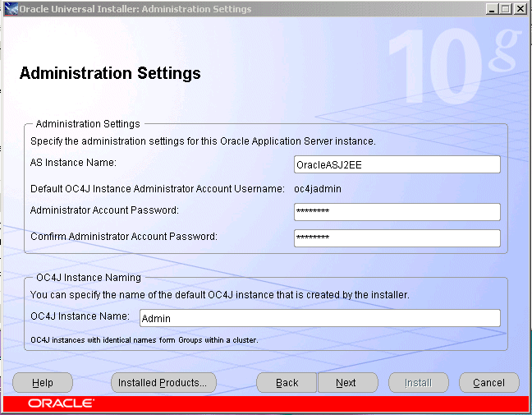Edit the OC4J Instance Name field
The image size is (532, 415).
(x=320, y=318)
